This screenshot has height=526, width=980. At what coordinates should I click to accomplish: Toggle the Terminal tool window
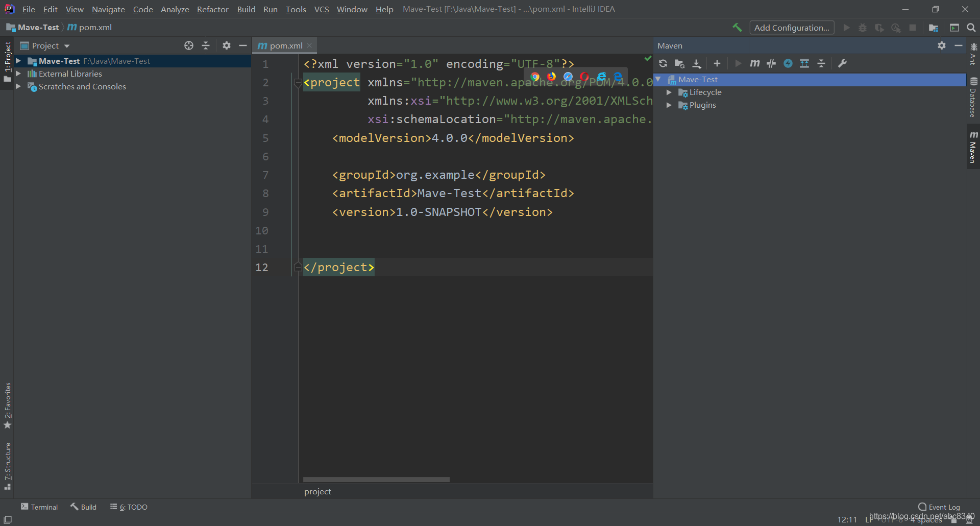[39, 507]
